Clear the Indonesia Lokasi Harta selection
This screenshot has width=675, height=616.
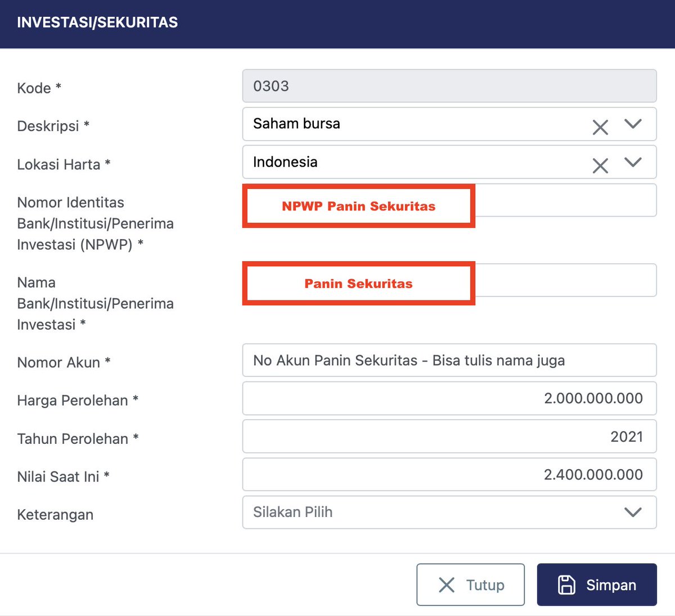point(600,165)
